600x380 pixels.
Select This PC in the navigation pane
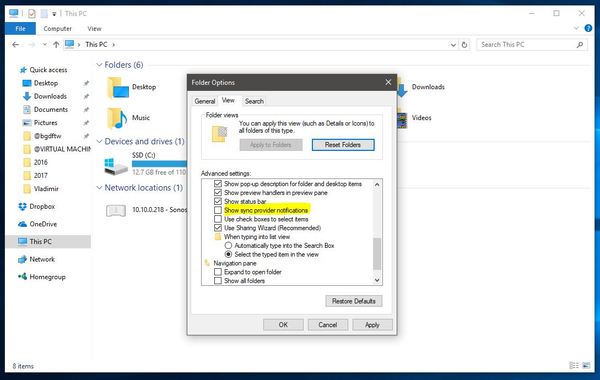48,241
